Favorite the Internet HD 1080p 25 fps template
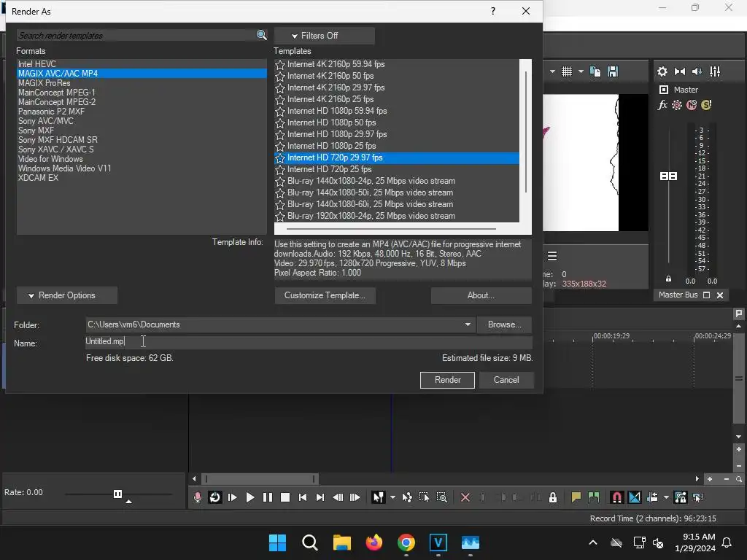Image resolution: width=747 pixels, height=560 pixels. (x=280, y=146)
